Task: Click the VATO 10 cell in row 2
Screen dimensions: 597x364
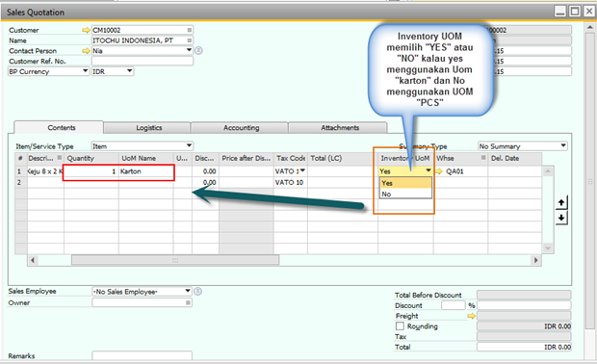Action: [x=291, y=182]
